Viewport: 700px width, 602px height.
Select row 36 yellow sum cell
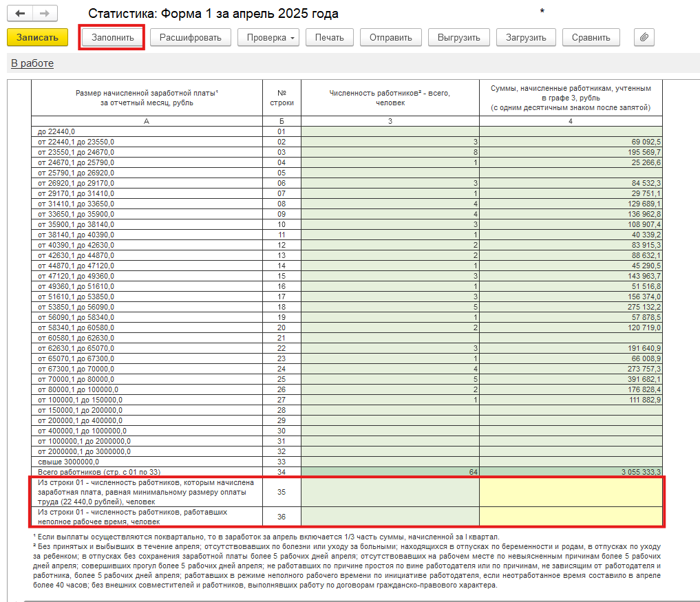[571, 516]
